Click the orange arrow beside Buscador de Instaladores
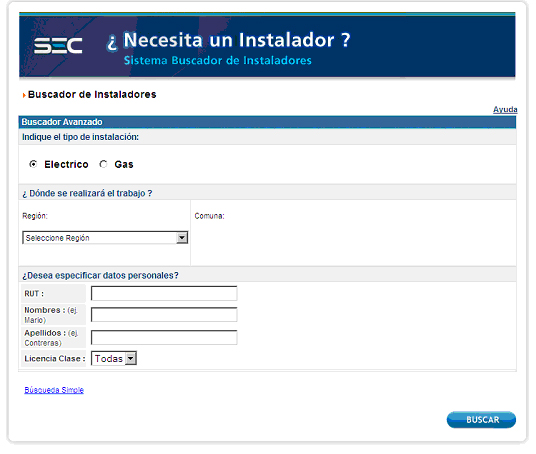The width and height of the screenshot is (536, 454). [x=24, y=95]
